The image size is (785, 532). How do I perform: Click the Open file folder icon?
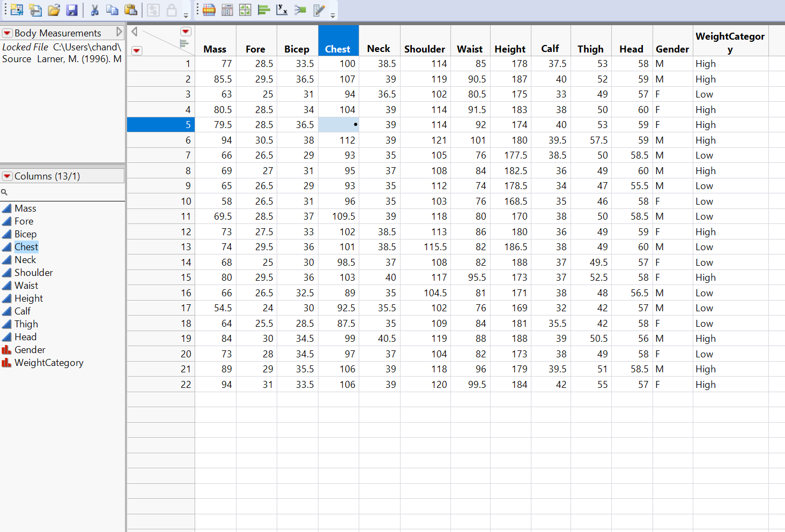(54, 10)
